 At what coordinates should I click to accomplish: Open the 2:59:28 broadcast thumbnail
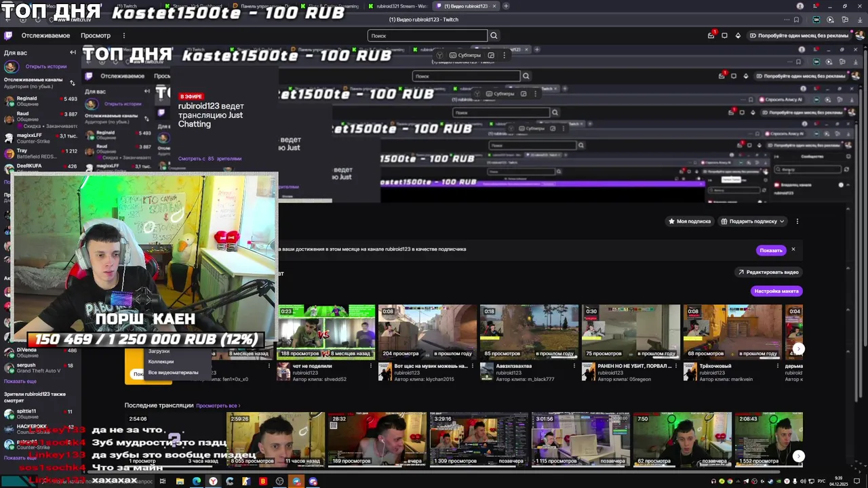[x=275, y=439]
